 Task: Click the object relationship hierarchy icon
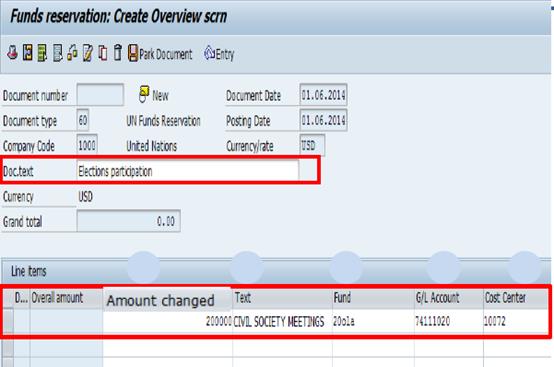(x=72, y=53)
